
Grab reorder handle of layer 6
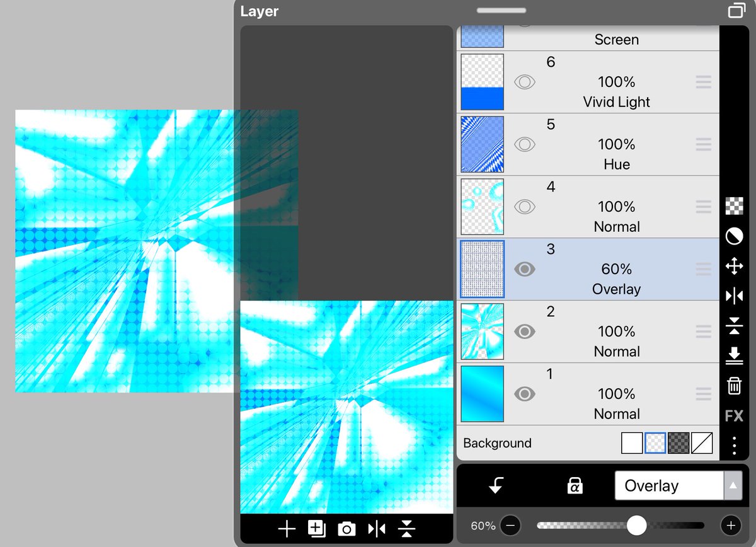(x=704, y=82)
